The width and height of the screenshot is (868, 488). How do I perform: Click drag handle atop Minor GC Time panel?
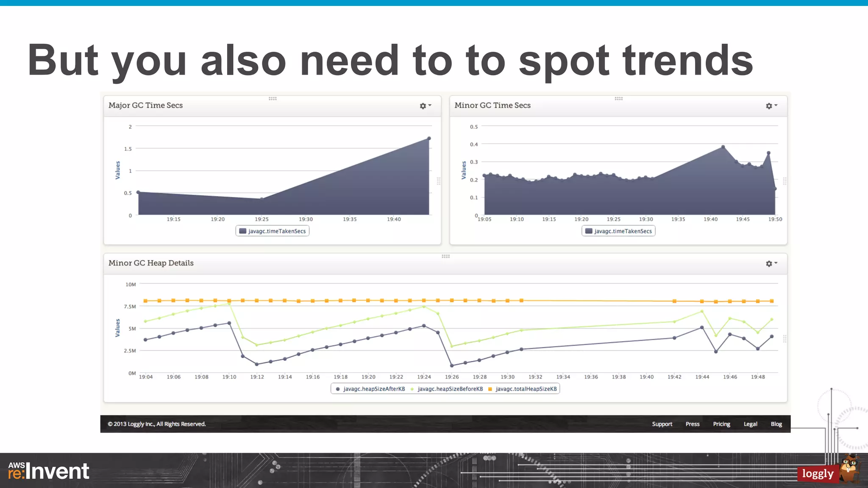tap(619, 99)
